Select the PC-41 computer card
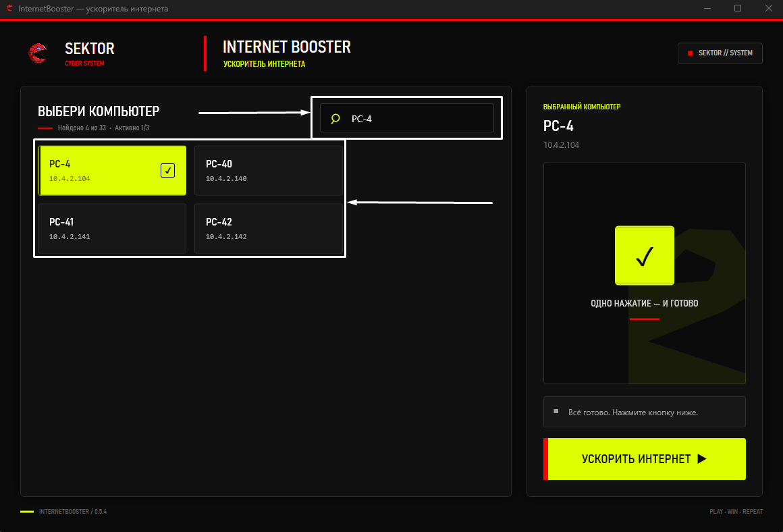This screenshot has width=783, height=532. pos(112,228)
